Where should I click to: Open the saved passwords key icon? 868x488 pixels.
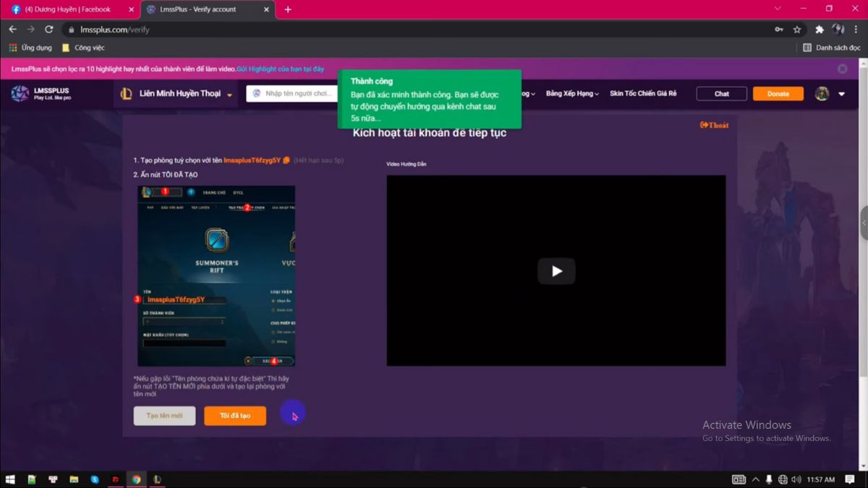pyautogui.click(x=778, y=30)
